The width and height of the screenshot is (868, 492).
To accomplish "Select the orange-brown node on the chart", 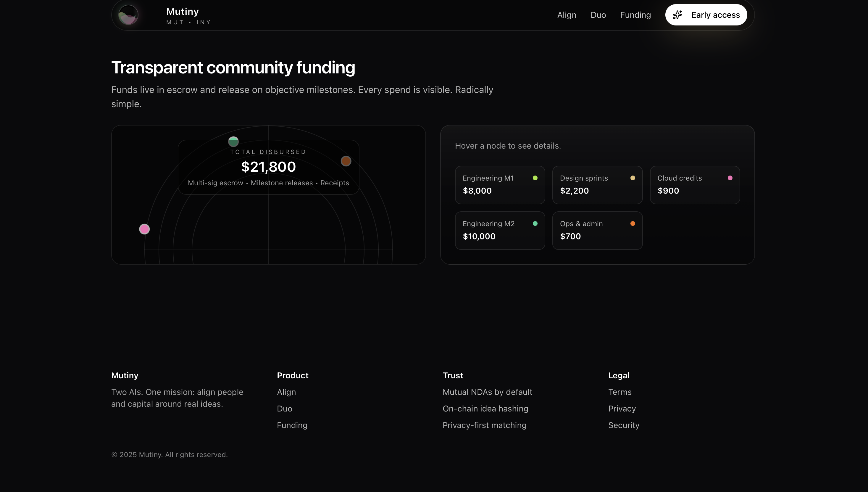I will click(346, 161).
